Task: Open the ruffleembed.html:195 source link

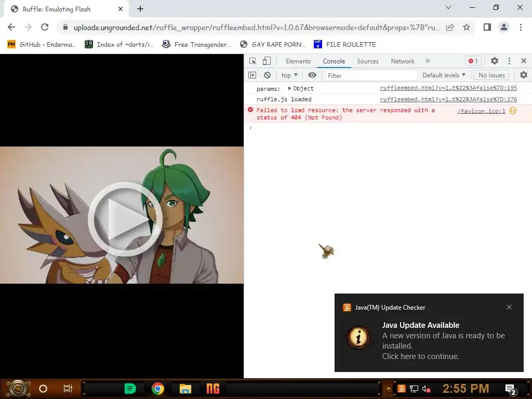Action: [x=448, y=88]
